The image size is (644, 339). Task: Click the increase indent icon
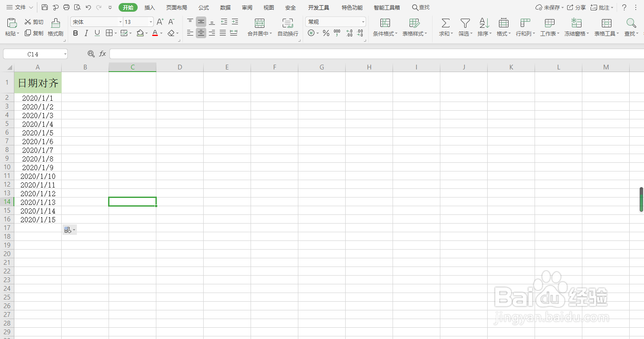[234, 22]
